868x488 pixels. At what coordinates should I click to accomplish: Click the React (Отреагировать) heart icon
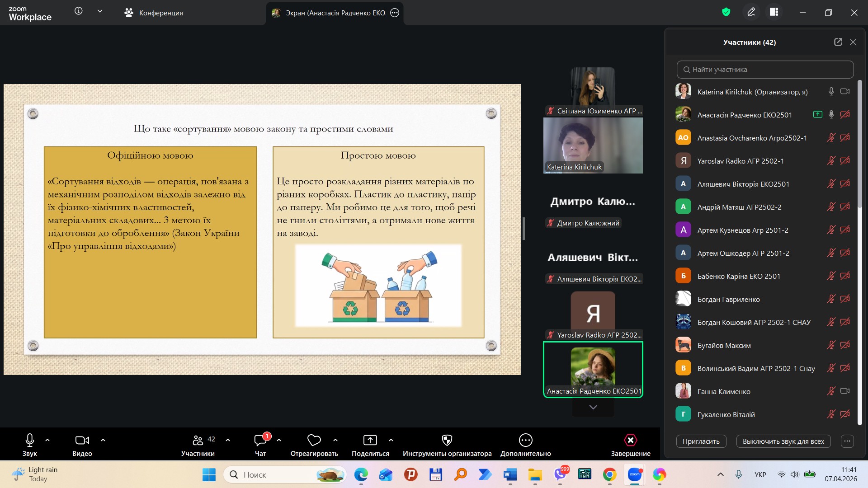click(314, 440)
